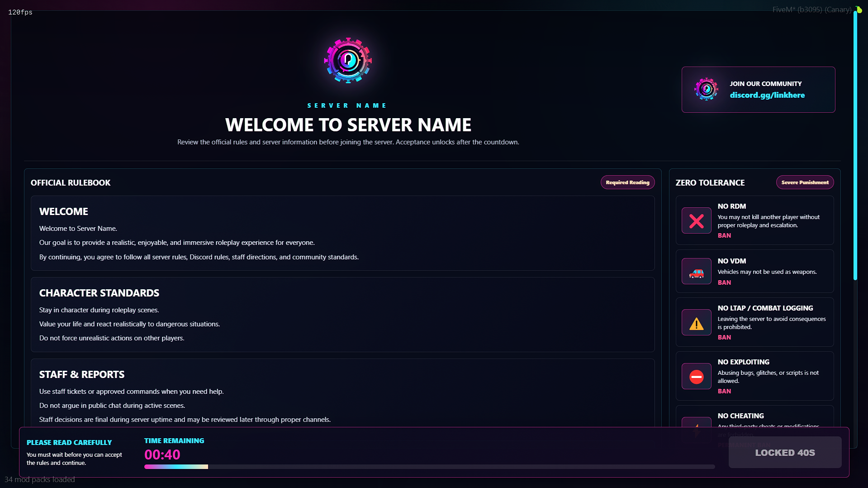
Task: Click 'Value your life and react realistically' line
Action: click(x=129, y=324)
